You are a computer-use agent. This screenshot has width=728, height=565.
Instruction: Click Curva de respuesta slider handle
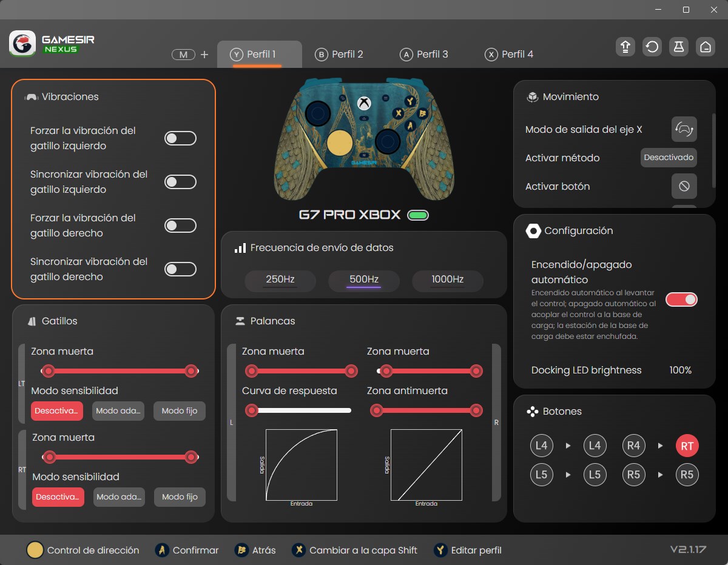pyautogui.click(x=251, y=411)
